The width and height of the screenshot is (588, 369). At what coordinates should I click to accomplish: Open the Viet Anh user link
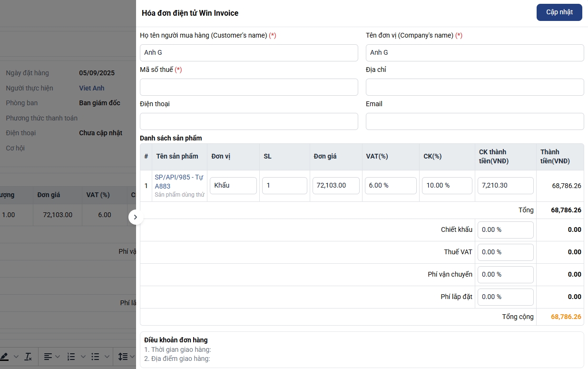(91, 88)
